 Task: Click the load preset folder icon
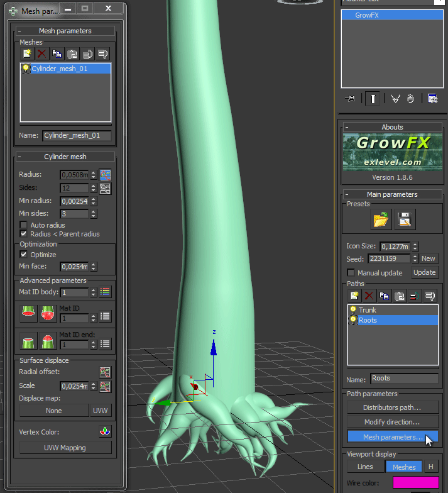point(381,219)
